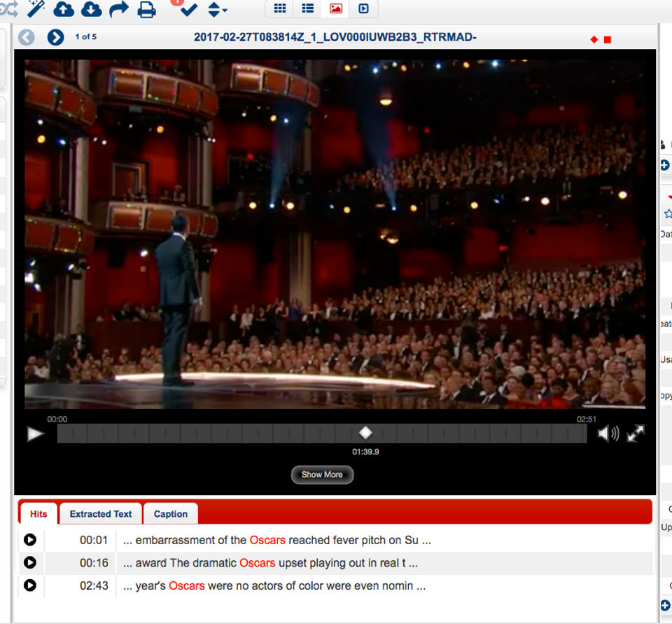
Task: Open the sort order dropdown
Action: point(217,9)
